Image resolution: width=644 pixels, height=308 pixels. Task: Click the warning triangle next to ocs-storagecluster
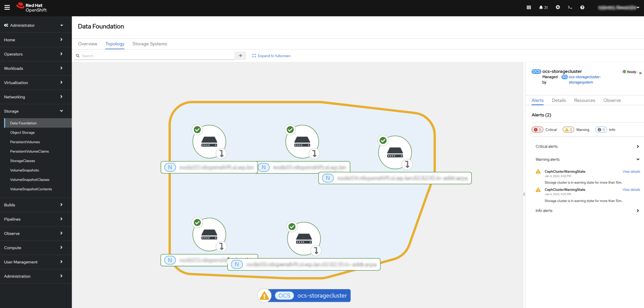[264, 295]
